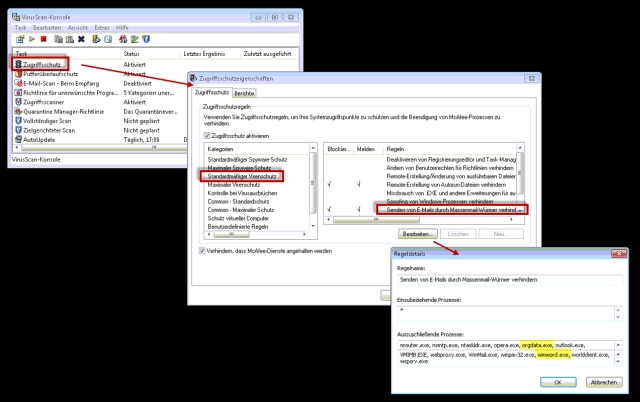Select Maximaler Virenschutz category
640x402 pixels.
click(233, 185)
